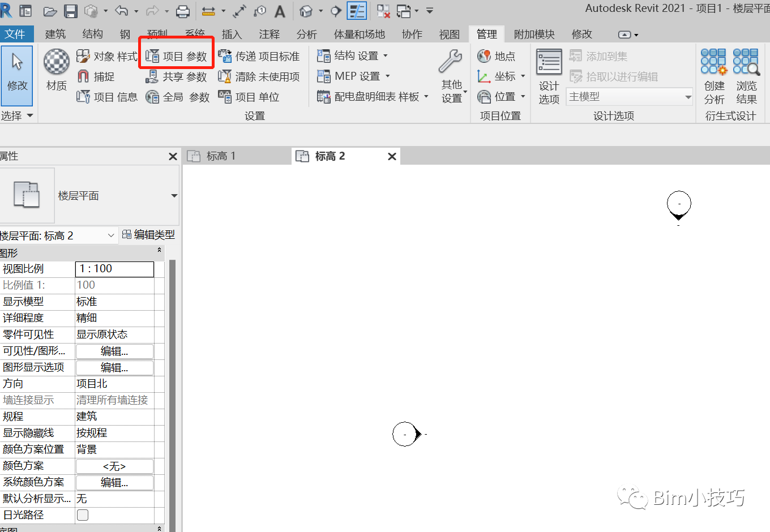Click 编辑... button for 图形显示选项
The height and width of the screenshot is (532, 770).
114,368
